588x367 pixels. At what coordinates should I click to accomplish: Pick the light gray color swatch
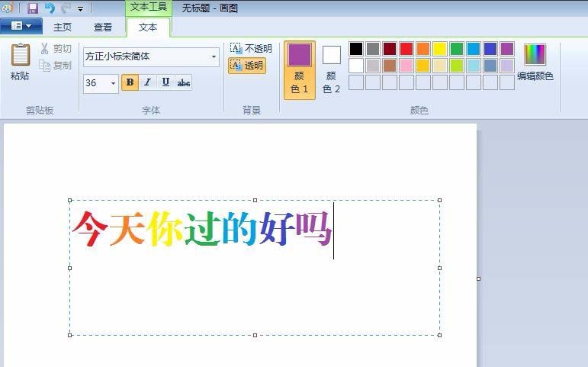pyautogui.click(x=373, y=66)
